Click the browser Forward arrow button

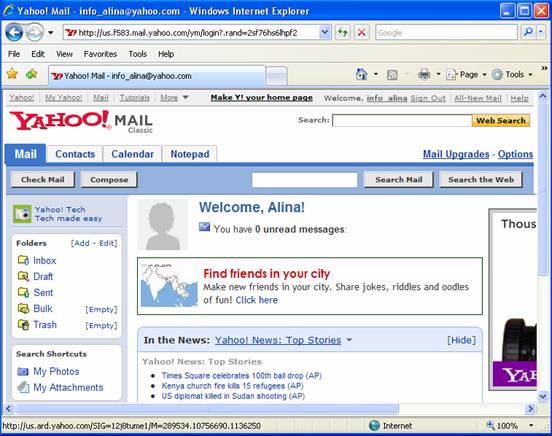pos(35,32)
